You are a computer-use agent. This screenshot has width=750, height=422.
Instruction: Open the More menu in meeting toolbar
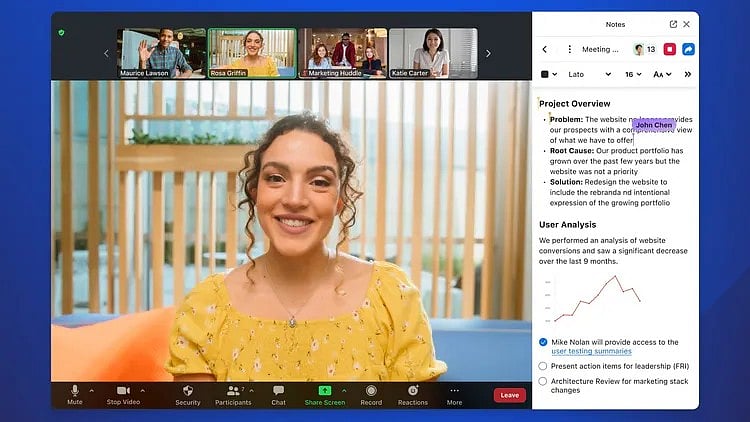pyautogui.click(x=454, y=391)
